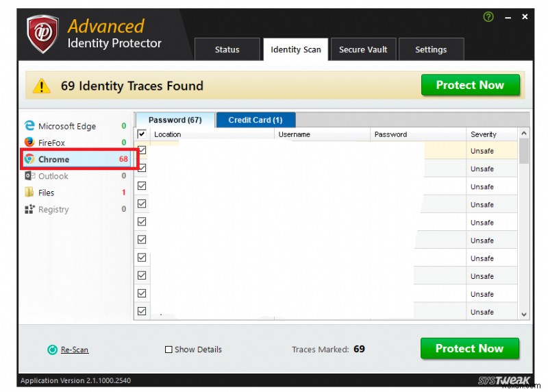Click the scrollbar down arrow
This screenshot has width=548, height=392.
click(x=523, y=315)
